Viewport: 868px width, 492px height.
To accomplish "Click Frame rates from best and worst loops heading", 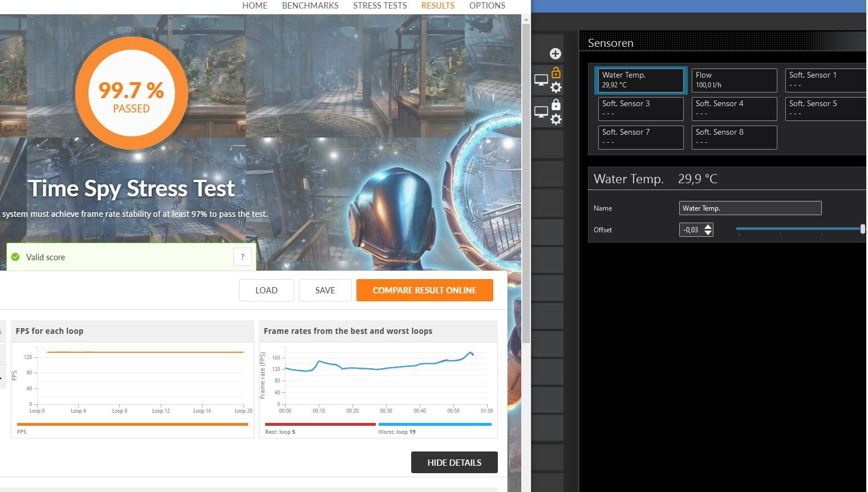I will click(x=348, y=331).
